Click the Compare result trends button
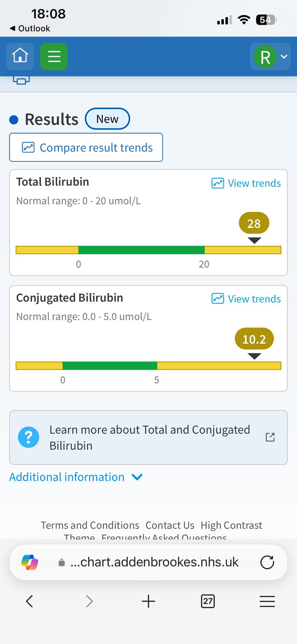The image size is (297, 644). (x=86, y=147)
